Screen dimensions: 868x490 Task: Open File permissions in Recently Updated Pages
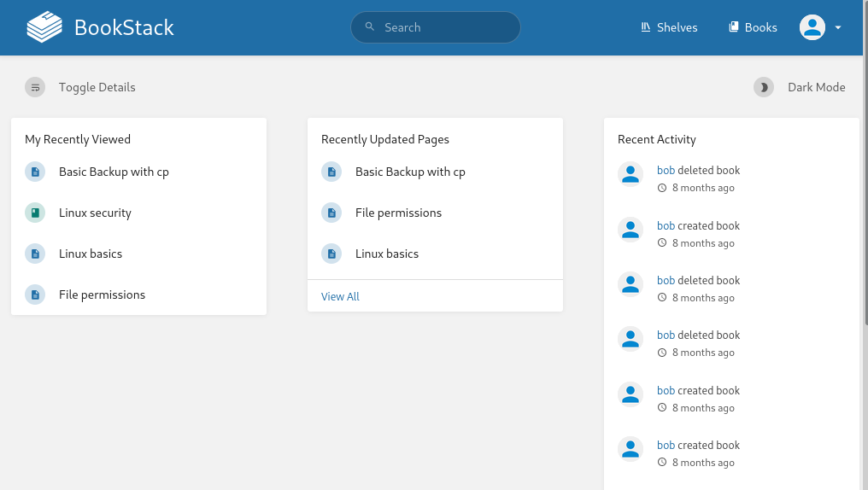click(x=399, y=213)
